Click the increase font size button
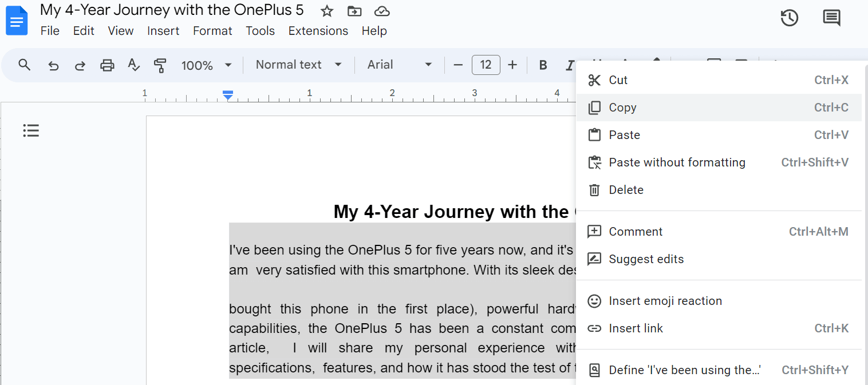This screenshot has width=868, height=385. pos(512,65)
